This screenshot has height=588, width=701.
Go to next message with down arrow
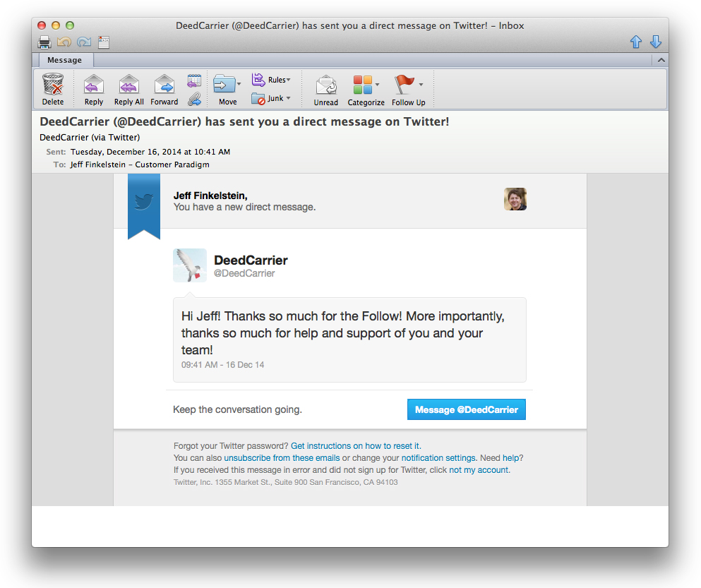(x=655, y=42)
